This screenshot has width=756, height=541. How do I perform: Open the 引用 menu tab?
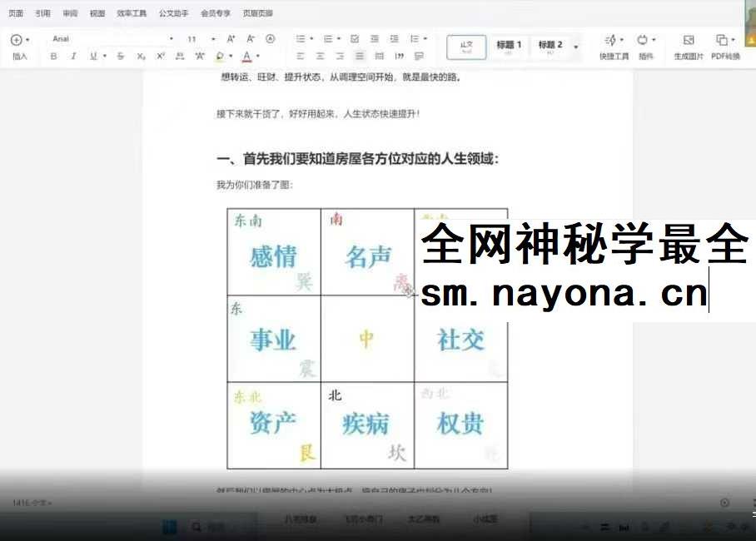coord(43,13)
